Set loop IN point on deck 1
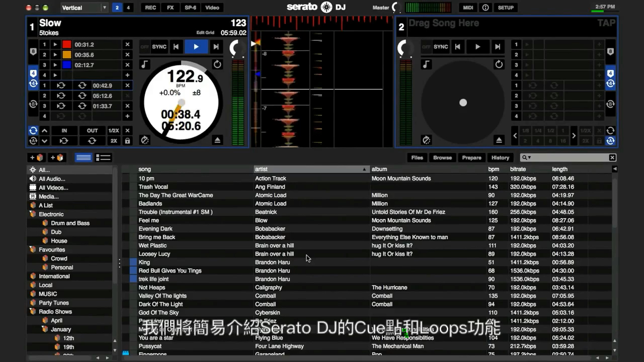 (64, 131)
